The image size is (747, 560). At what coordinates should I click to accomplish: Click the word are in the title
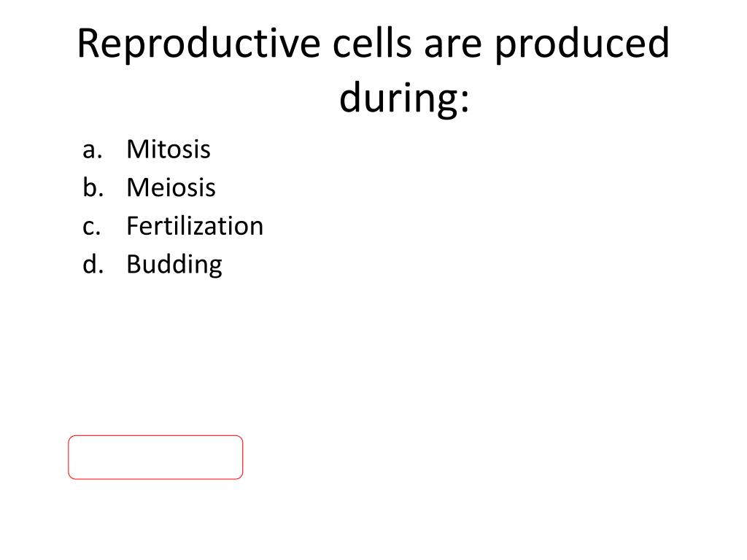(x=453, y=47)
